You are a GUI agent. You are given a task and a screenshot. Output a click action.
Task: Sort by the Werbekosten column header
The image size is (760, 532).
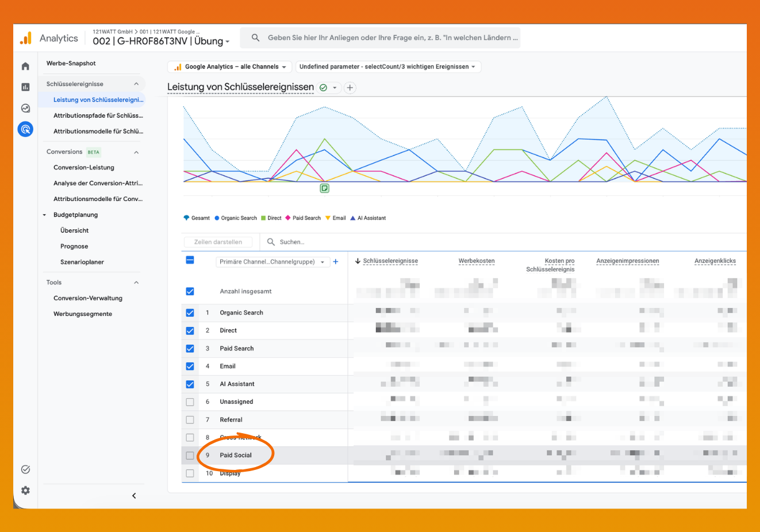click(477, 261)
